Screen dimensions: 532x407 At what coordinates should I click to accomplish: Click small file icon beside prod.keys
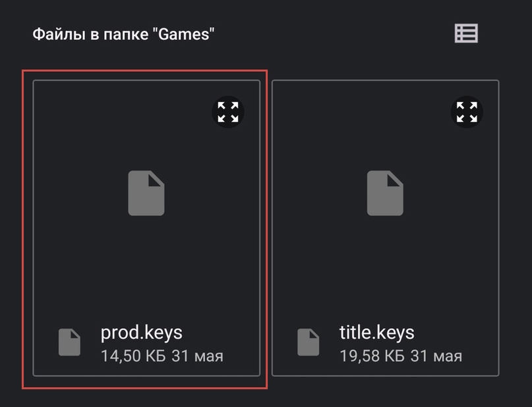tap(69, 342)
